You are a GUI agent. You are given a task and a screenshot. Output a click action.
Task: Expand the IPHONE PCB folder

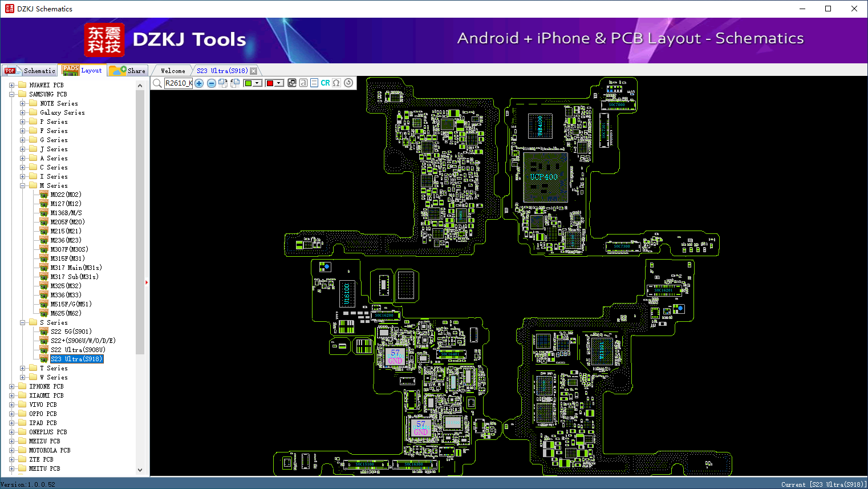point(11,386)
